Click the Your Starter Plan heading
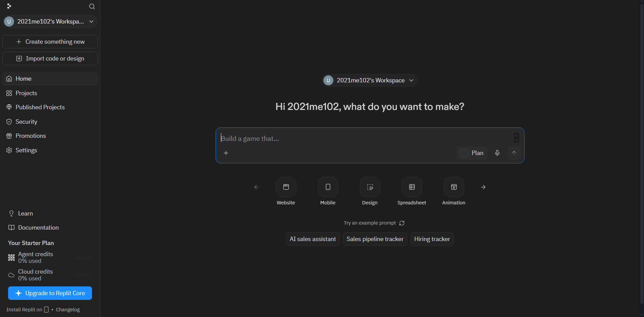The width and height of the screenshot is (644, 317). (31, 243)
